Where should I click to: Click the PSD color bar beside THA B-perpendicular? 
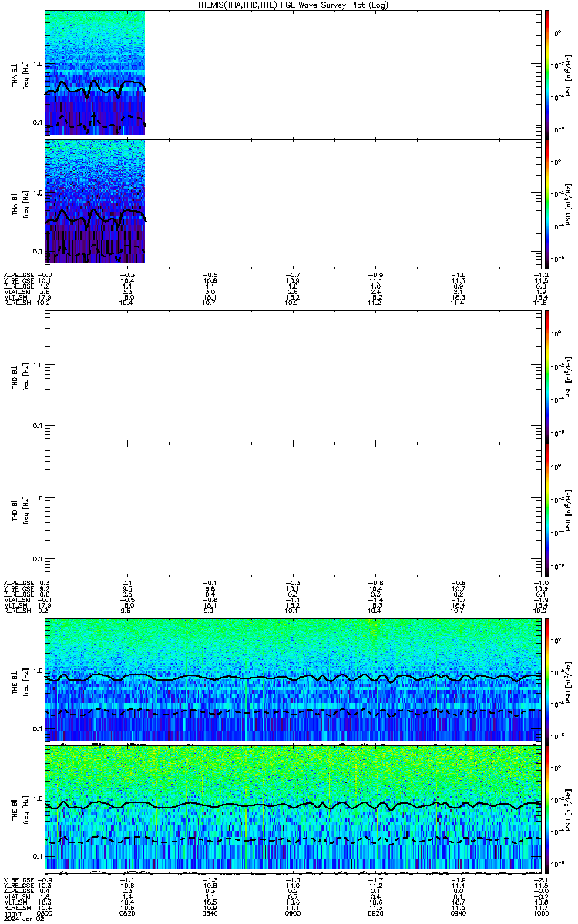click(547, 73)
